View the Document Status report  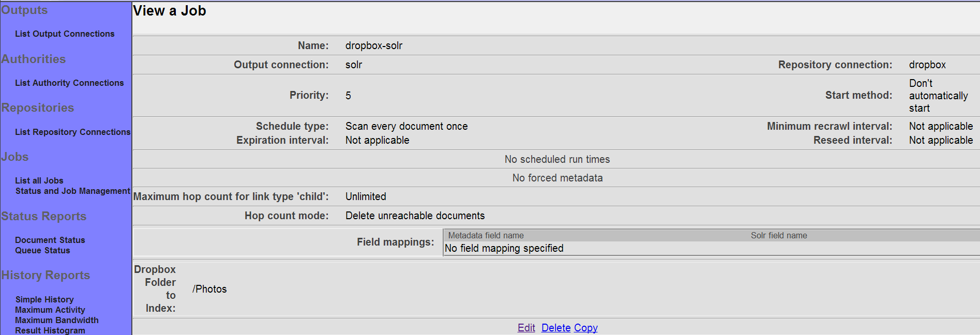click(50, 240)
